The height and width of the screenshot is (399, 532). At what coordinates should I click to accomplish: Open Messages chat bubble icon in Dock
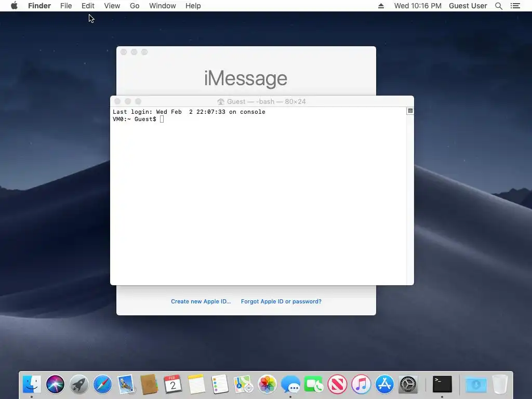(290, 384)
